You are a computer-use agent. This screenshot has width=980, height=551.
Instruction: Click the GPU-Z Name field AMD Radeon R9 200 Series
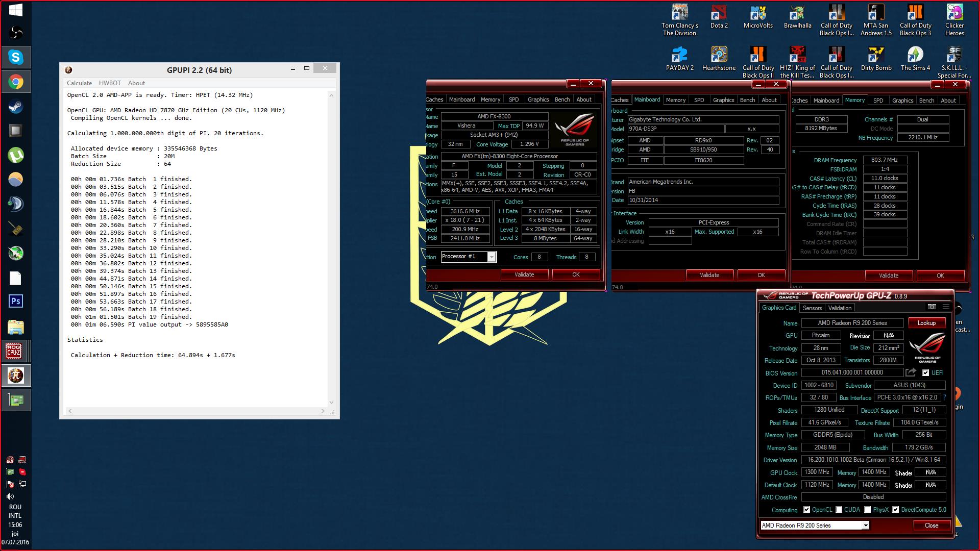852,323
